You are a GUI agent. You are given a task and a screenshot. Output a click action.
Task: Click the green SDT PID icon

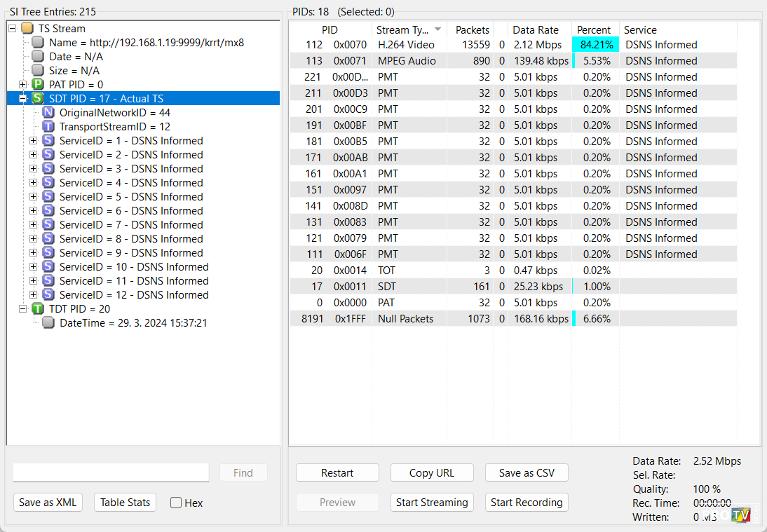coord(38,99)
